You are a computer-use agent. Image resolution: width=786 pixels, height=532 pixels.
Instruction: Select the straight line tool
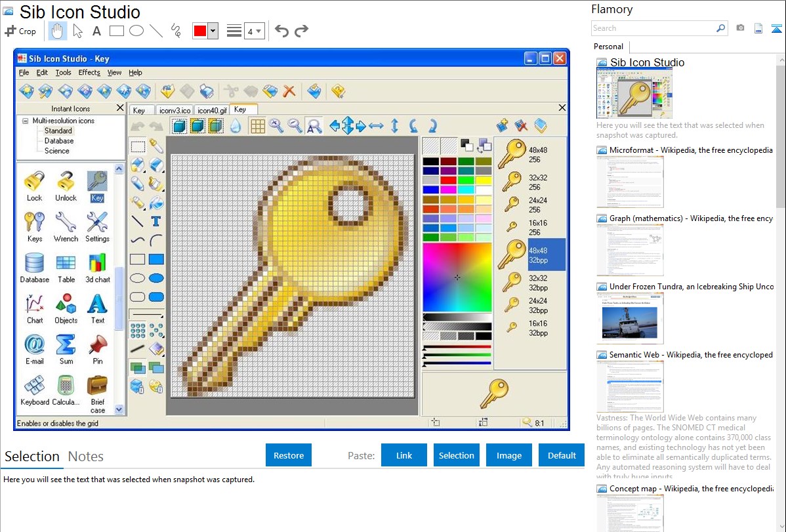155,31
